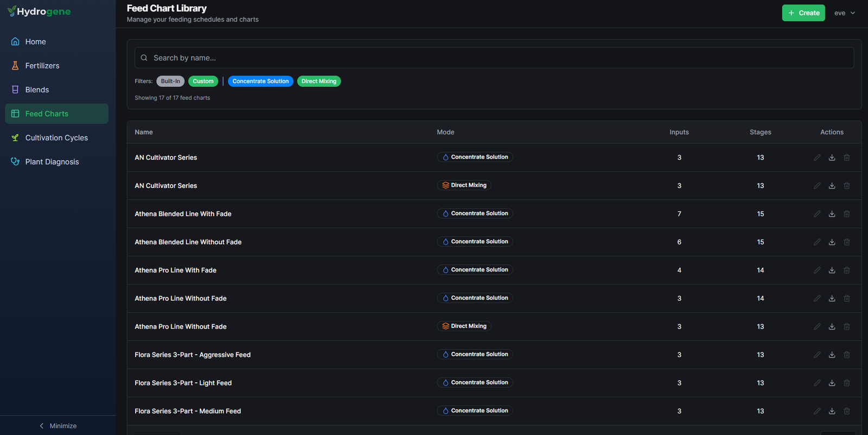Toggle the Custom filter
The image size is (868, 435).
(x=203, y=81)
